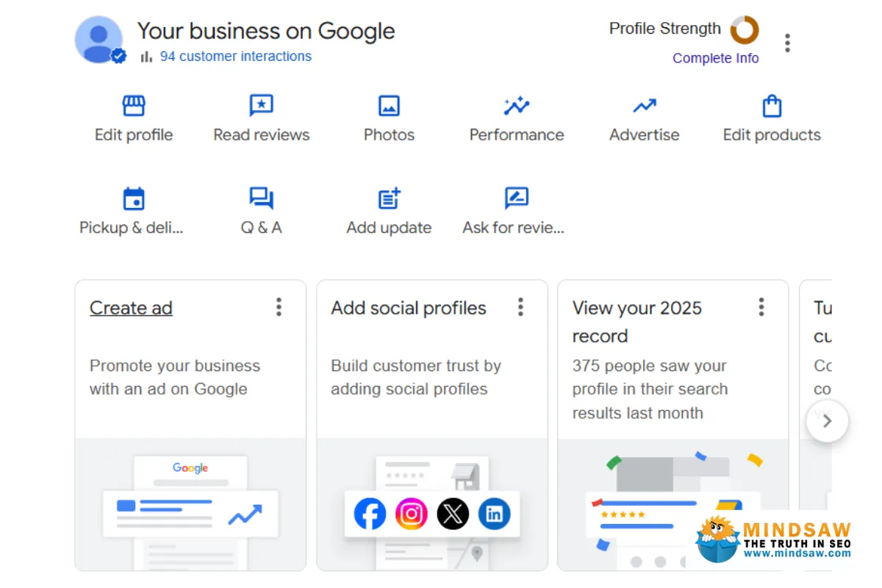The height and width of the screenshot is (588, 882).
Task: Open the business profile three-dot menu
Action: [787, 43]
